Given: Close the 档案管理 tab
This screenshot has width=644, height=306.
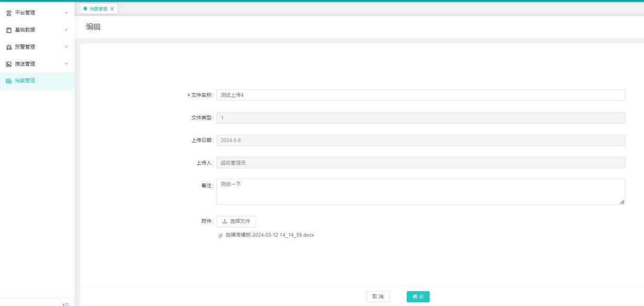Looking at the screenshot, I should click(x=112, y=9).
